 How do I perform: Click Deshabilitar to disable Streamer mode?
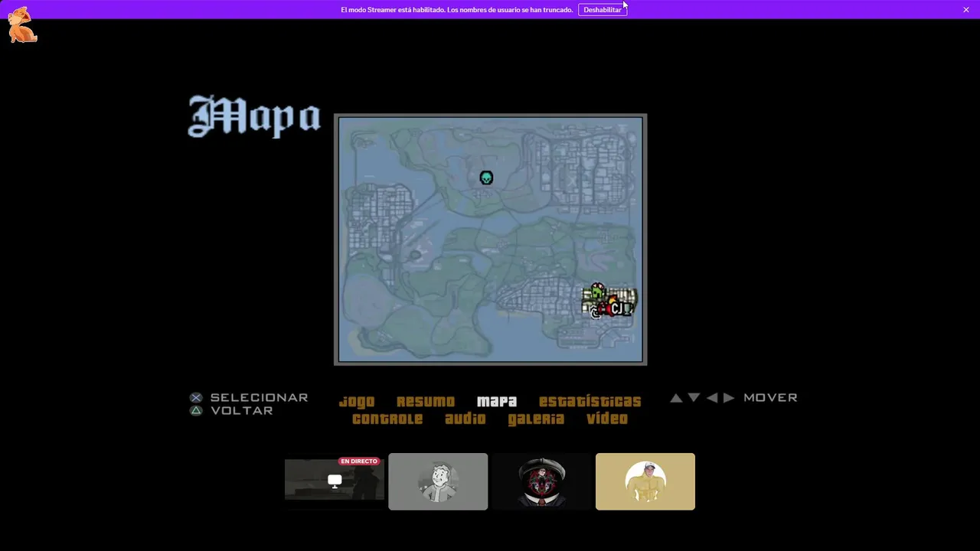click(603, 10)
